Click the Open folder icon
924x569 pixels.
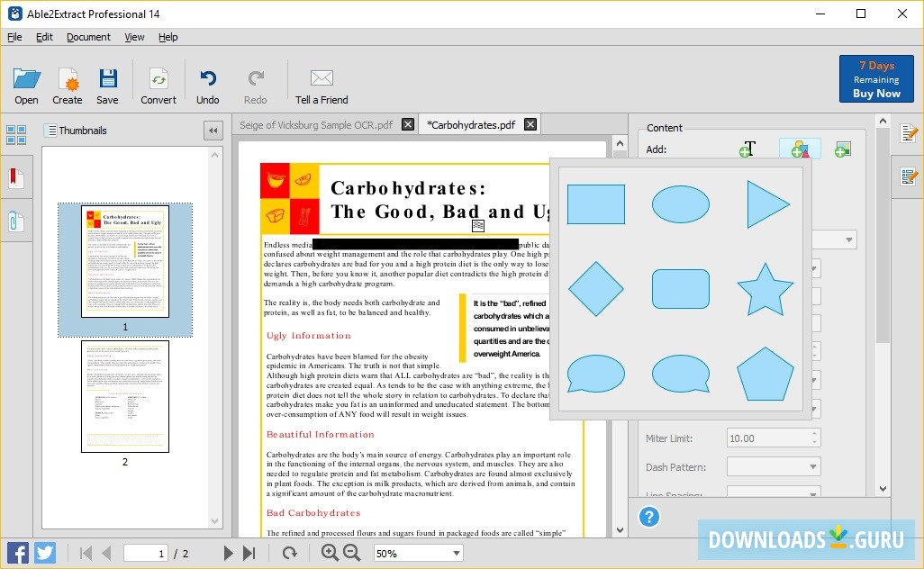26,80
